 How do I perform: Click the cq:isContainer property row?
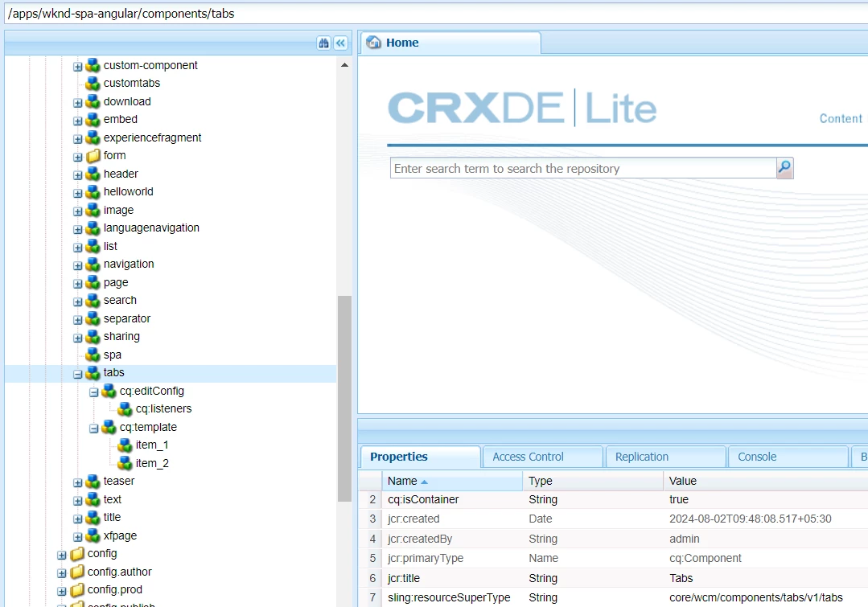click(x=613, y=499)
